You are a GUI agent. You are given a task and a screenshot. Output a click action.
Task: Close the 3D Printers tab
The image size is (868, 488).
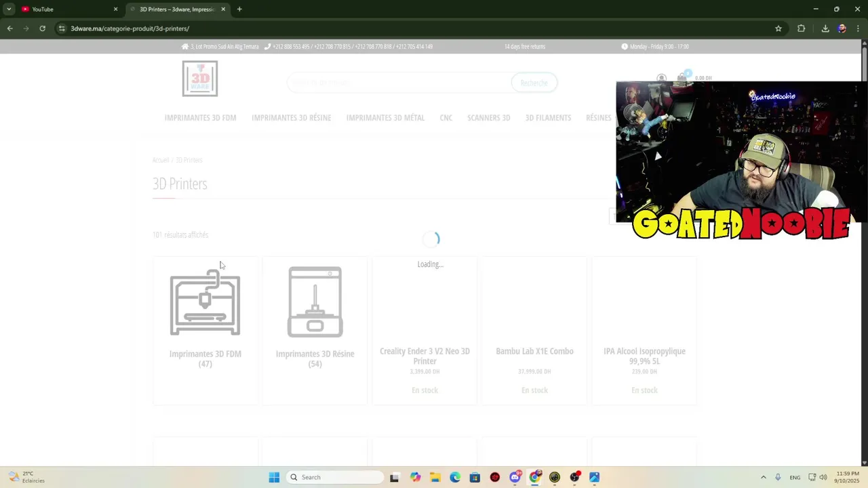pos(223,9)
